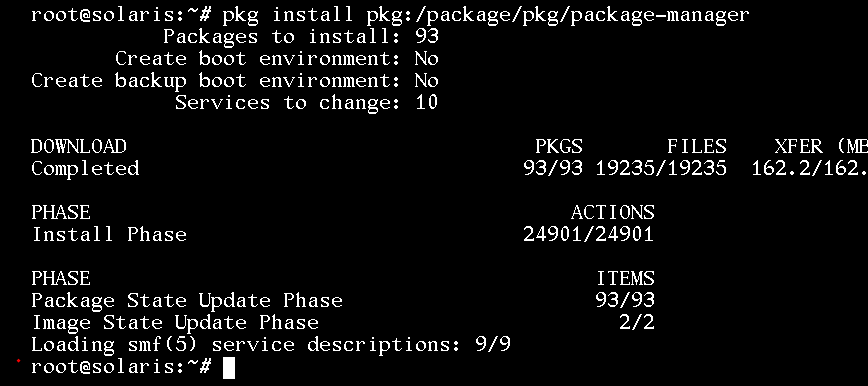Click 'Create boot environment: No' line

coord(277,59)
